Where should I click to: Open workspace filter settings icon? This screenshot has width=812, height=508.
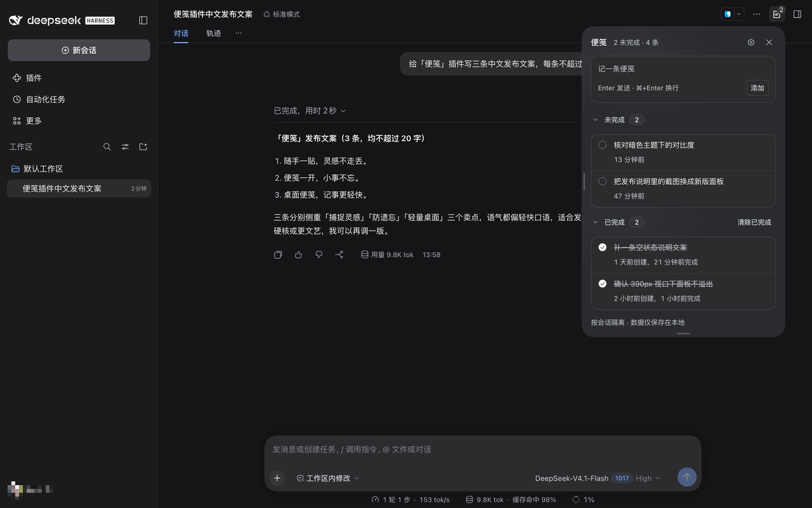pos(125,147)
